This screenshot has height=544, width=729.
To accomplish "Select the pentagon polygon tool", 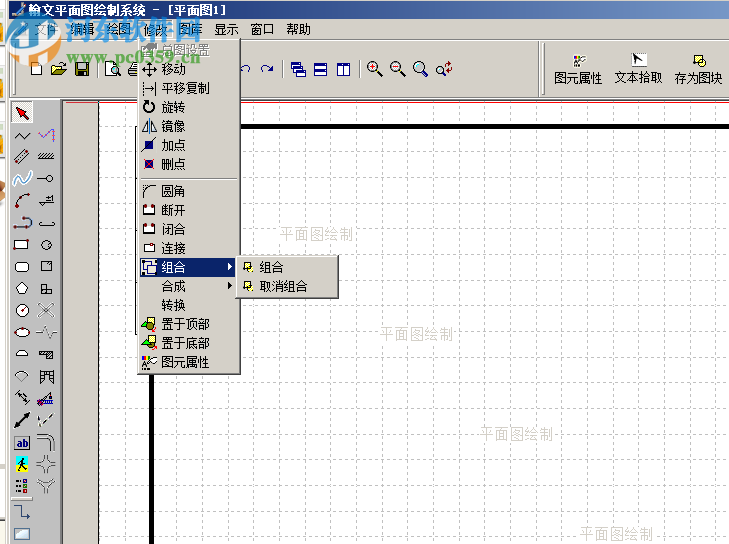I will click(x=22, y=288).
